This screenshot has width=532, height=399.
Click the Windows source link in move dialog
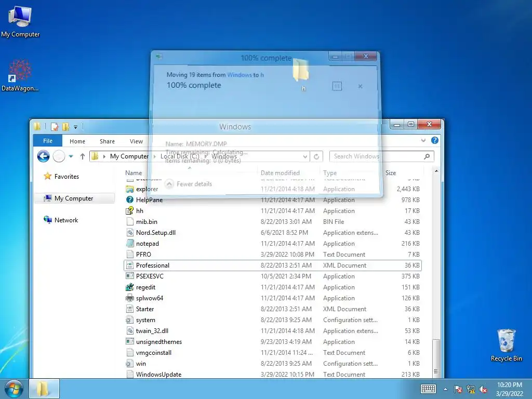click(x=240, y=75)
